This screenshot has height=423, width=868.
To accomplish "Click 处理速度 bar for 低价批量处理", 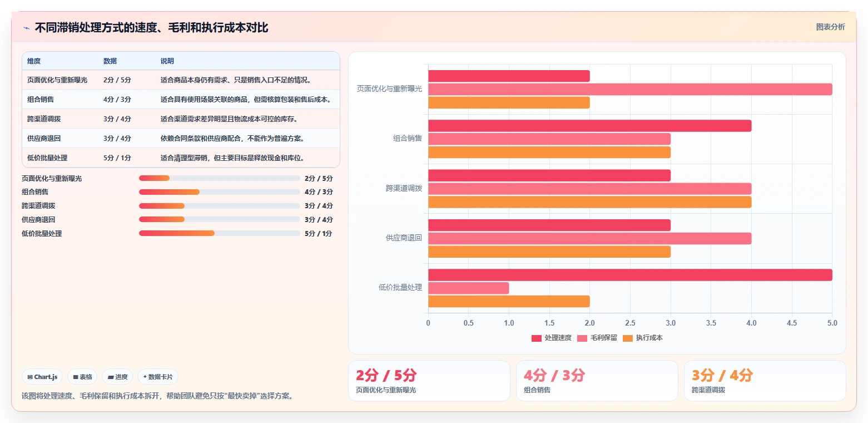I will click(x=630, y=275).
